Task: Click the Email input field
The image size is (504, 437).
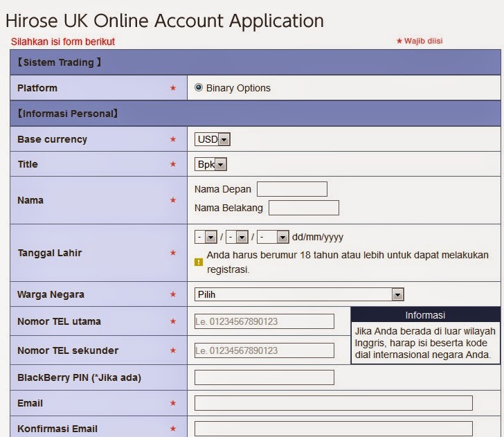Action: (x=334, y=403)
